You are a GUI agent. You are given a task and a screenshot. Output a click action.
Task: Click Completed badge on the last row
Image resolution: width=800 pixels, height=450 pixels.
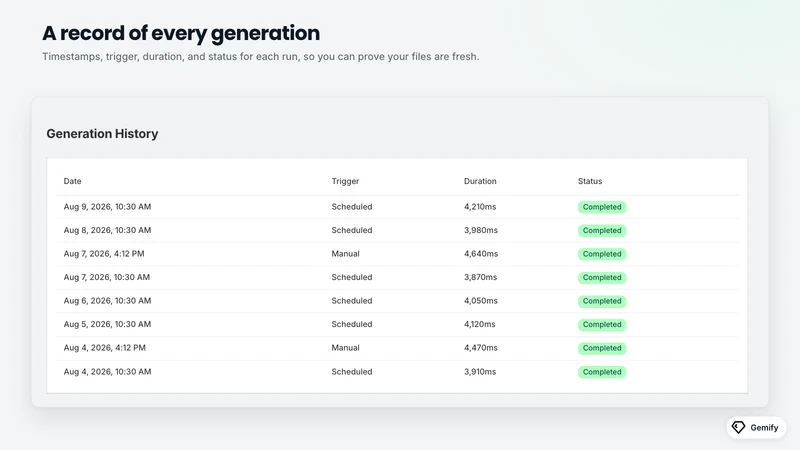click(x=602, y=372)
